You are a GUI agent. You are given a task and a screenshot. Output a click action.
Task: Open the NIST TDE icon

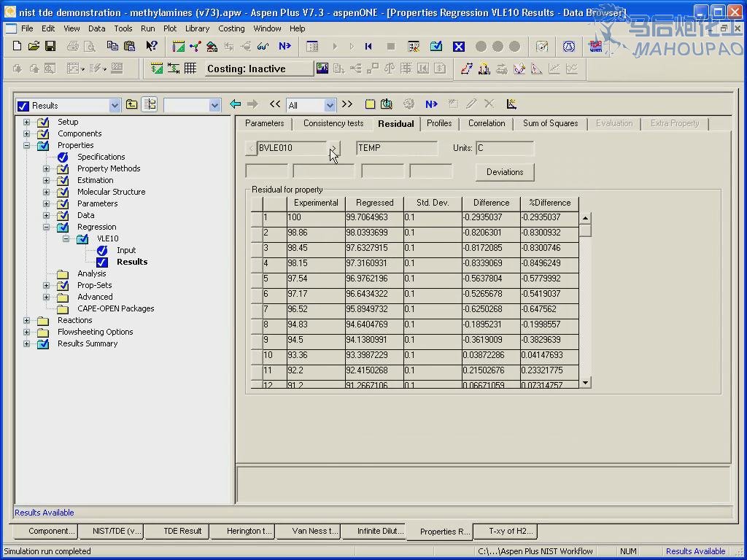(595, 46)
